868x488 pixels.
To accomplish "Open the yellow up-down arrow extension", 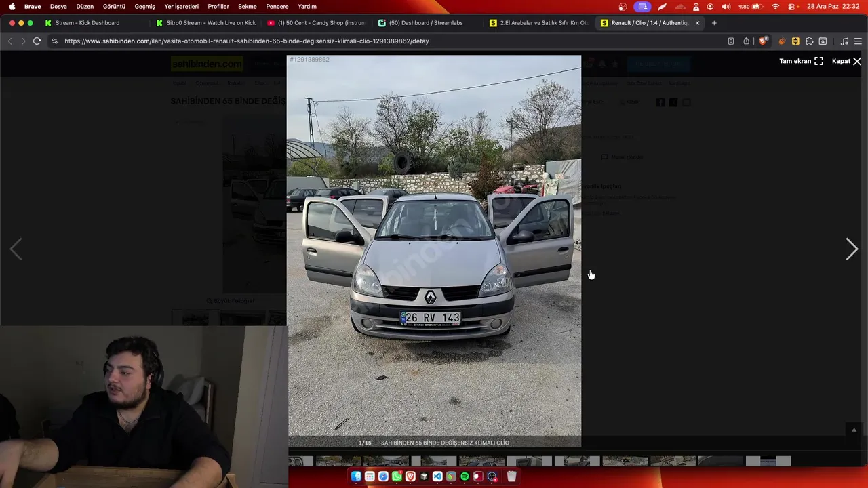I will (795, 41).
